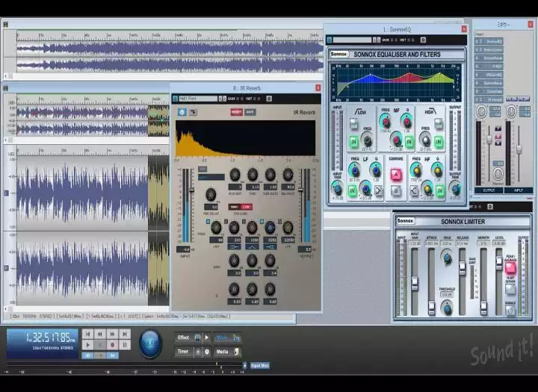
Task: Select the peak filter shape under 1000
Action: 253,246
